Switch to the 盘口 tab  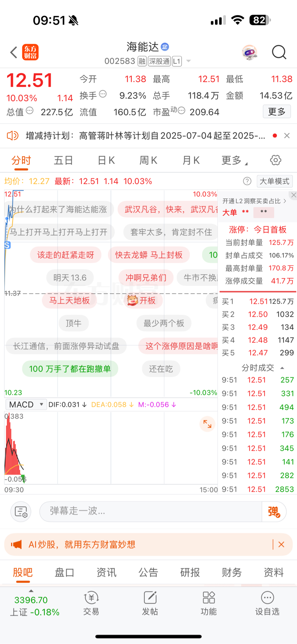tap(65, 572)
